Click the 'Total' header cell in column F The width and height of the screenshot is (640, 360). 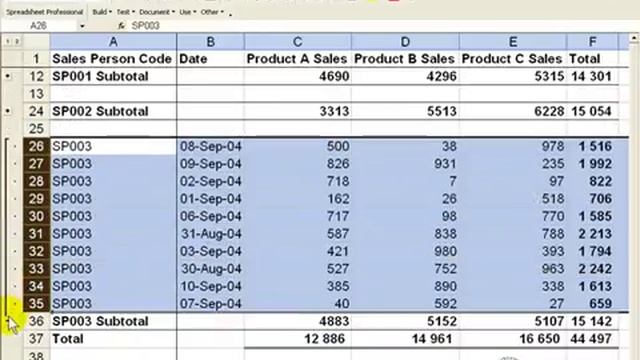pos(592,59)
